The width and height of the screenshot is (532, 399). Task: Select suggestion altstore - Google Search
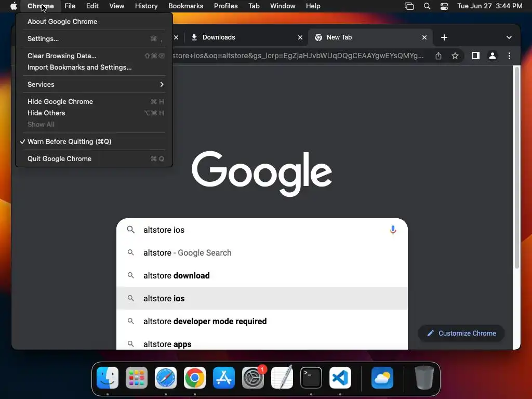tap(262, 253)
